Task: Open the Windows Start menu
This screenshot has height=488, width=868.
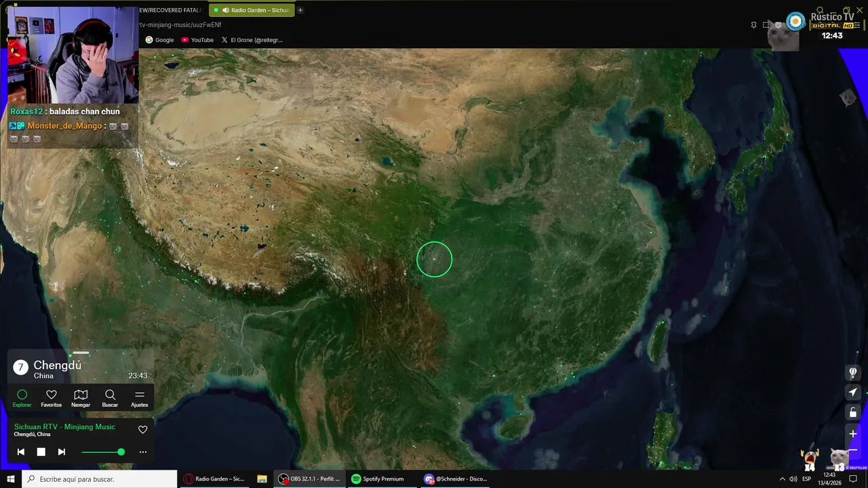Action: (x=11, y=479)
